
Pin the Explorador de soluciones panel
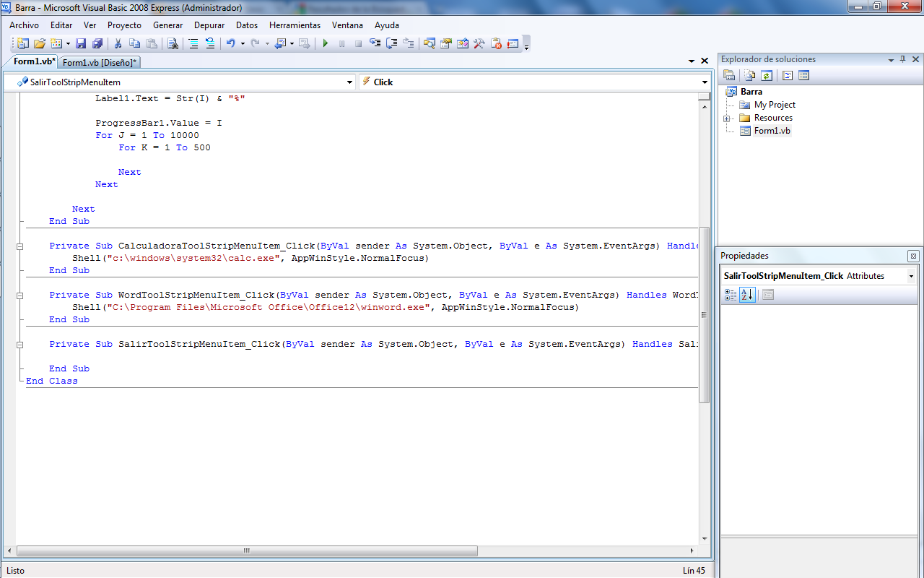coord(902,59)
